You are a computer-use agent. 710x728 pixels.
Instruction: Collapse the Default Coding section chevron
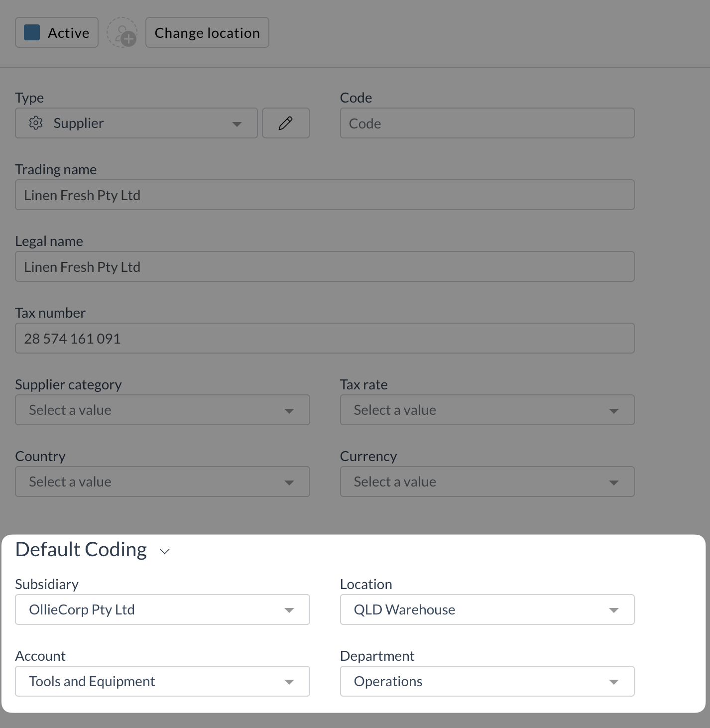coord(165,551)
